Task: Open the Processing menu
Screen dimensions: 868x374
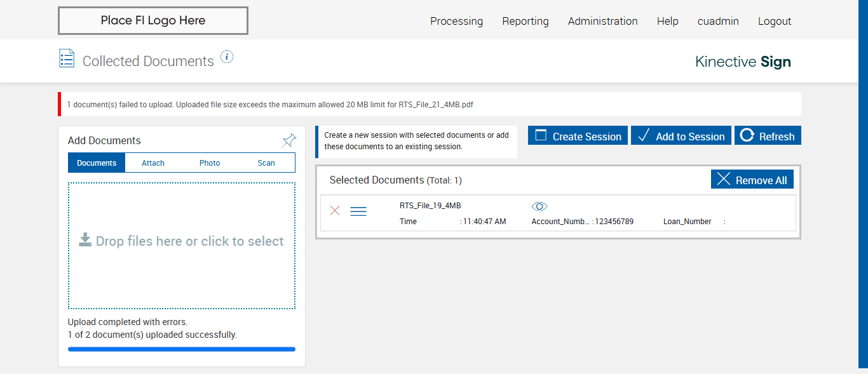Action: pos(456,21)
